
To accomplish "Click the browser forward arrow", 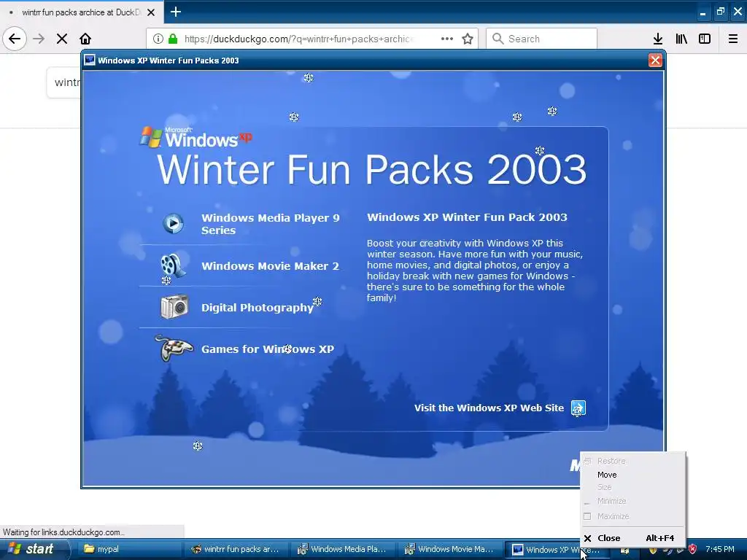I will (39, 39).
